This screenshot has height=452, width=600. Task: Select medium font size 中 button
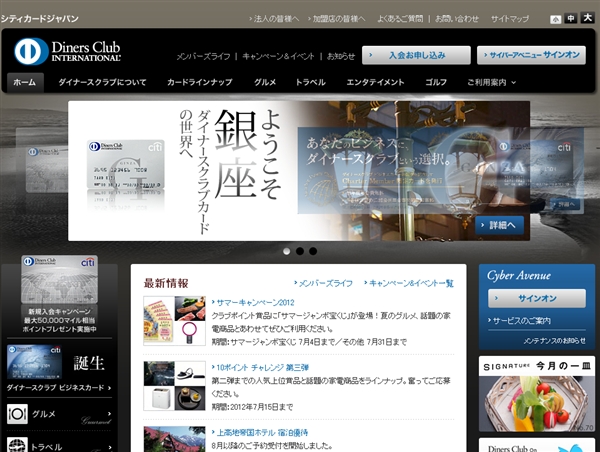coord(571,18)
